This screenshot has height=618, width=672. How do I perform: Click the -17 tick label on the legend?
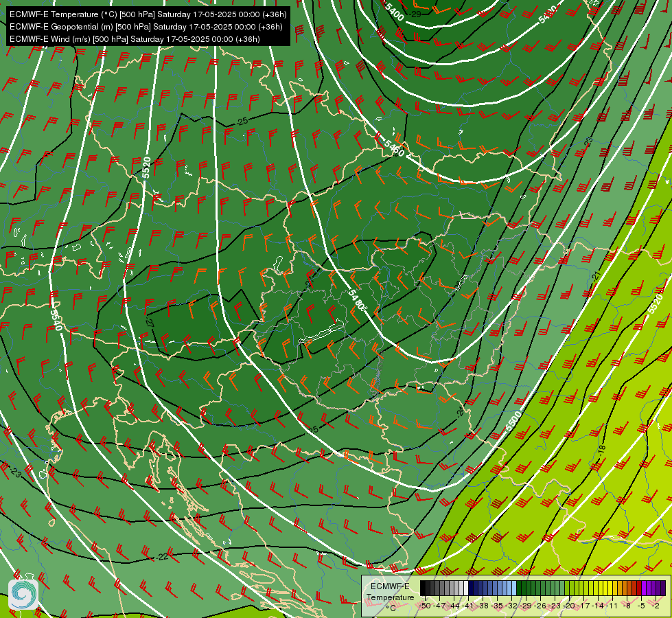[583, 606]
